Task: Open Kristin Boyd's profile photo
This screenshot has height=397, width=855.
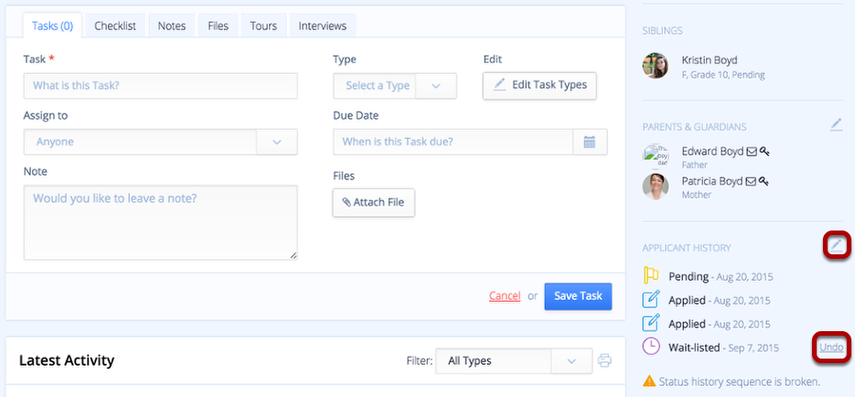Action: tap(655, 66)
